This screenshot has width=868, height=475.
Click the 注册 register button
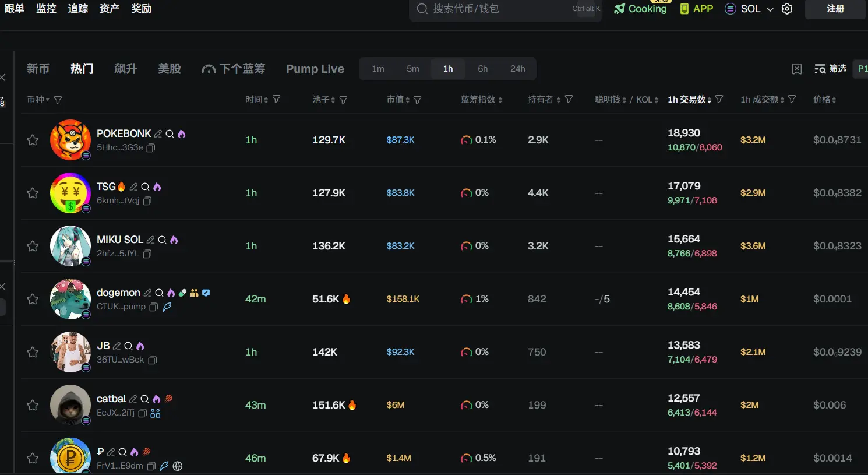tap(835, 9)
